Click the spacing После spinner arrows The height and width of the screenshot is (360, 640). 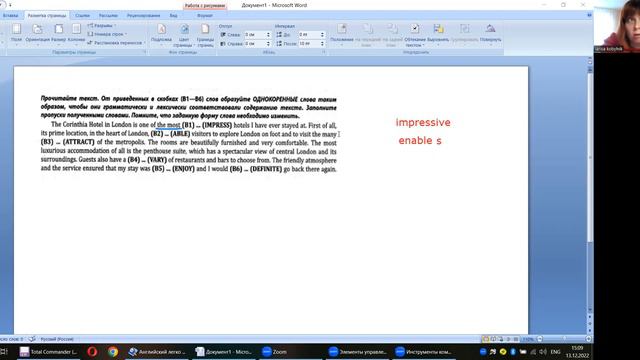(x=322, y=43)
